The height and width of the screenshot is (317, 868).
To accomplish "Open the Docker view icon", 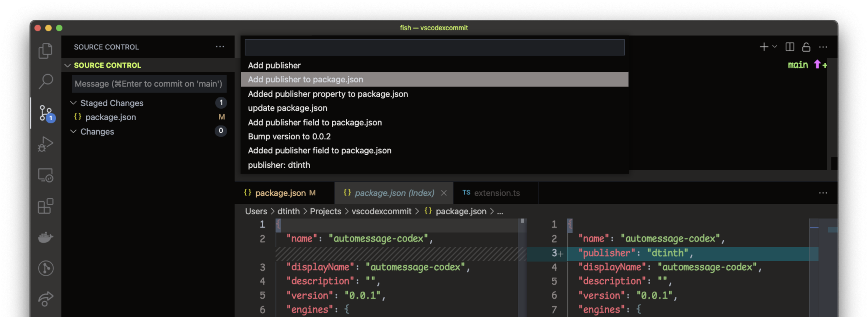I will 45,237.
